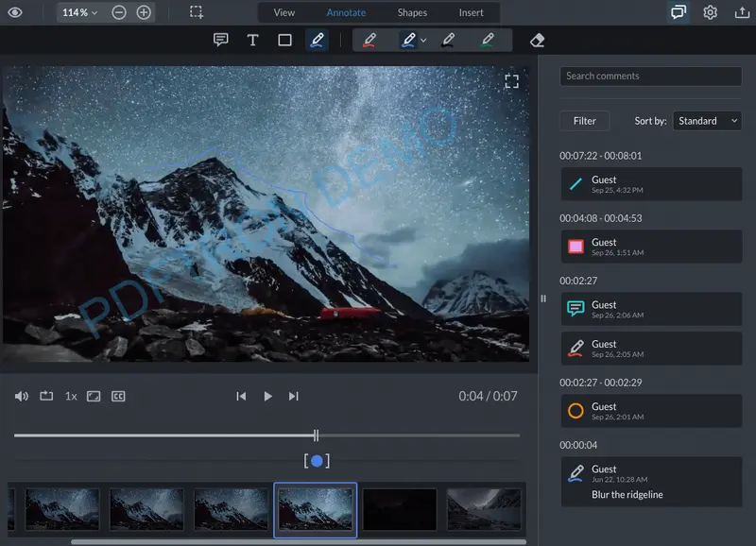Click the export icon in top right
756x546 pixels.
coord(741,13)
